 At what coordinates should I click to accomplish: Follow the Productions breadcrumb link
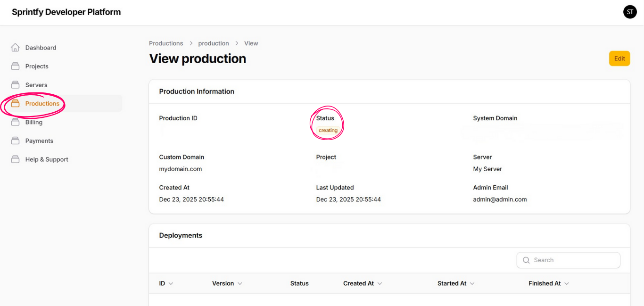point(166,43)
